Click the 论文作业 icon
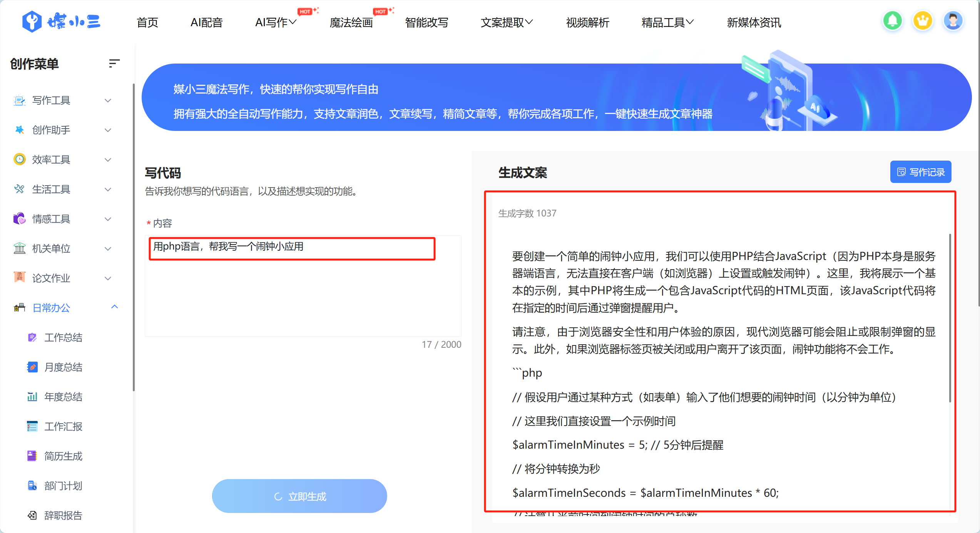This screenshot has height=533, width=980. click(19, 278)
